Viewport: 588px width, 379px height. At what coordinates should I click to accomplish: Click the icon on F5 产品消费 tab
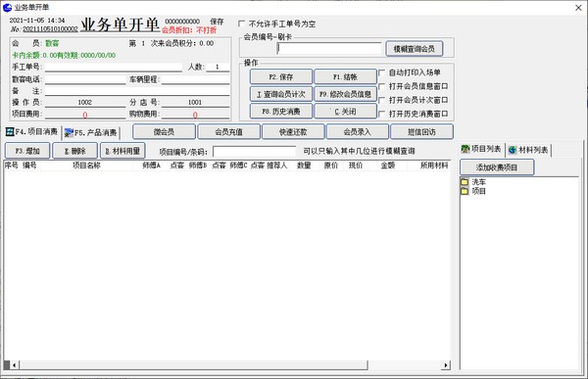coord(69,133)
